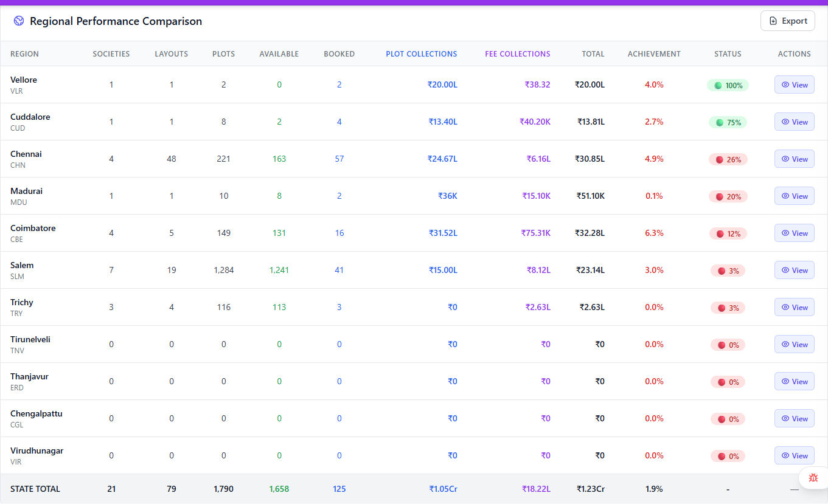Click the Chennai region name
This screenshot has height=504, width=828.
pyautogui.click(x=26, y=154)
